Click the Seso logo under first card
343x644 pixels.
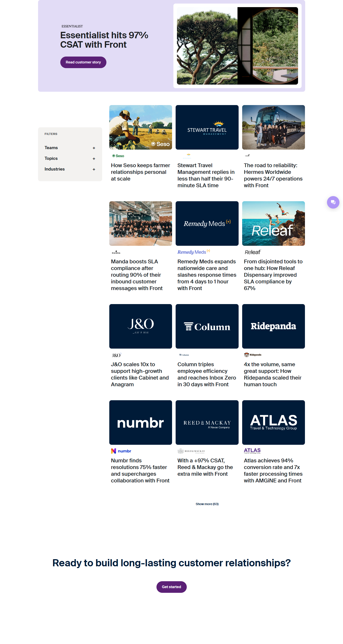pos(118,156)
